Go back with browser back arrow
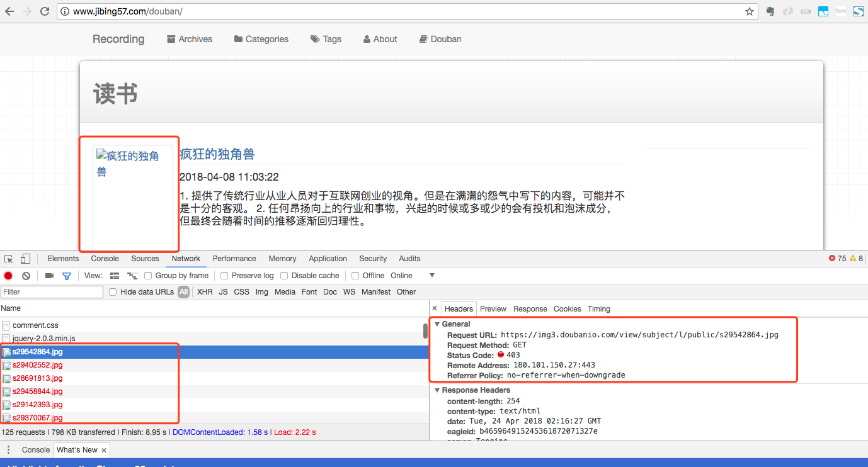868x467 pixels. click(x=9, y=11)
